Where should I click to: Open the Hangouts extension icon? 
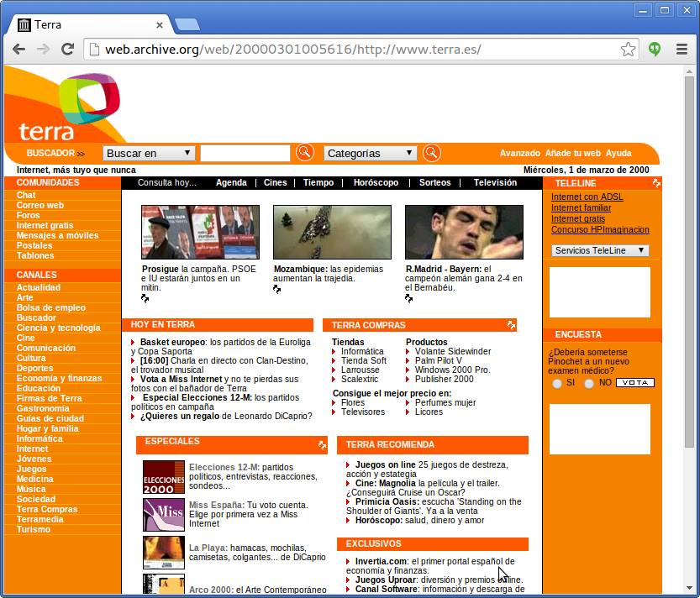(x=655, y=49)
